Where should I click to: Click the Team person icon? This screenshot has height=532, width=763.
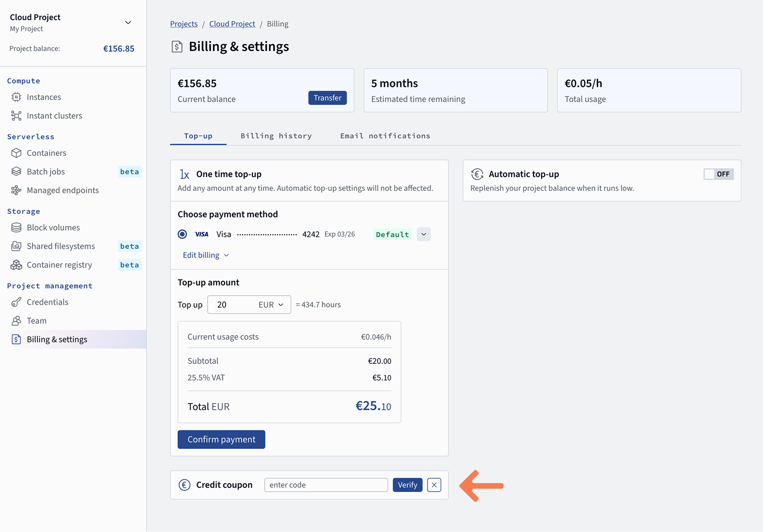point(16,321)
